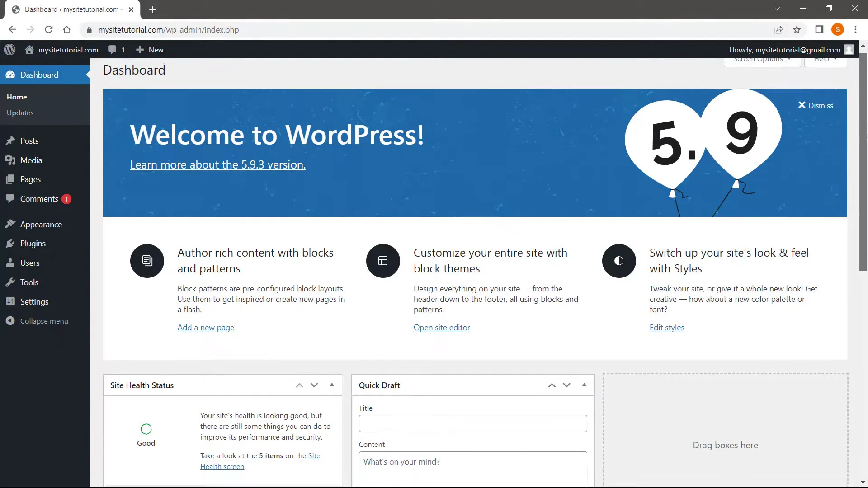Click the browser share page icon
The width and height of the screenshot is (868, 488).
coord(778,30)
